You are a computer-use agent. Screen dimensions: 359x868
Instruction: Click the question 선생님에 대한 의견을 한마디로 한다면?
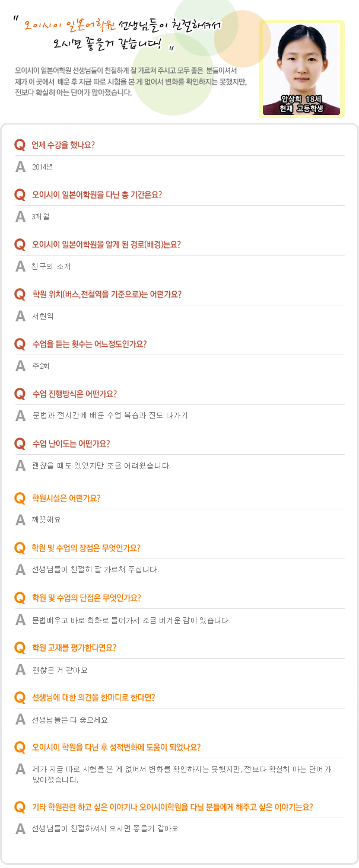pyautogui.click(x=93, y=697)
